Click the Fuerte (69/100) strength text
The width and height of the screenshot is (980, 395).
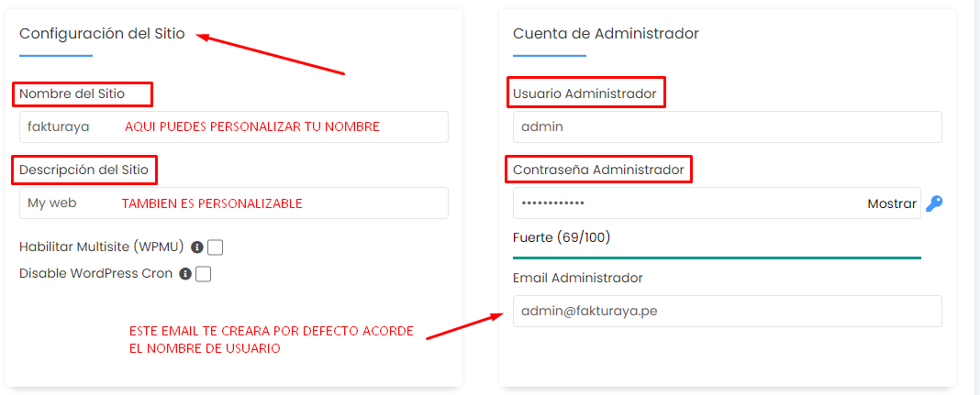(562, 237)
